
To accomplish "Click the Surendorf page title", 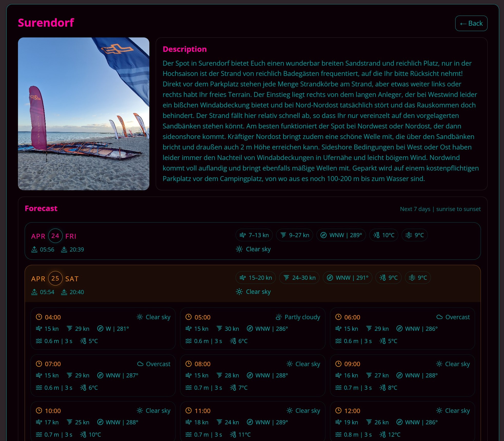I will (46, 23).
